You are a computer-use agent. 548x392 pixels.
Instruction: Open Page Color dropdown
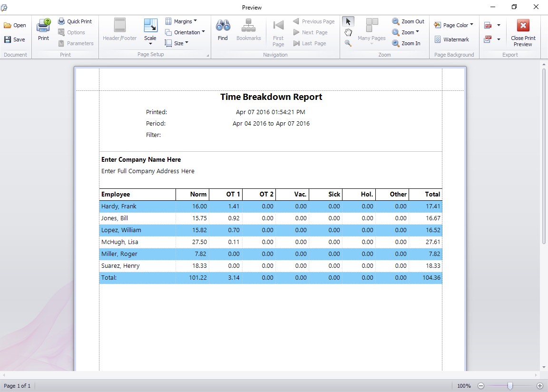pyautogui.click(x=454, y=25)
